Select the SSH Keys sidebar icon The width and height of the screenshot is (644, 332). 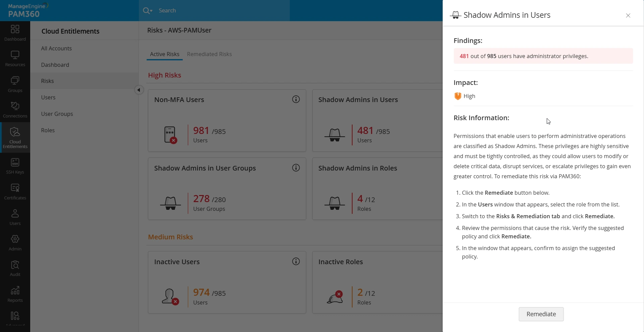(15, 166)
